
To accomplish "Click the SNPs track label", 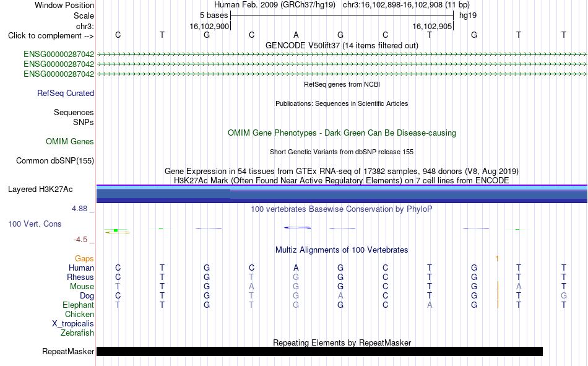I will tap(84, 123).
